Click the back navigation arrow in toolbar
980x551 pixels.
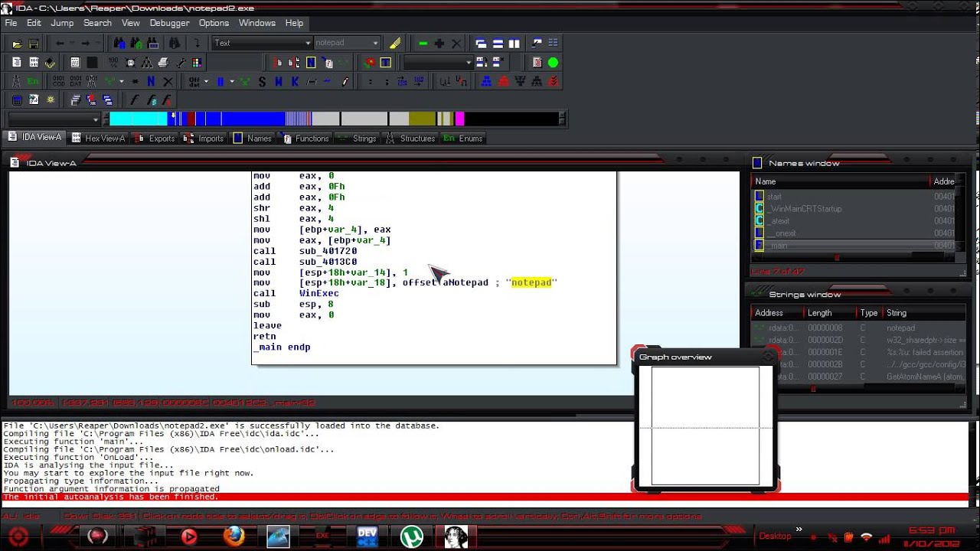point(60,44)
